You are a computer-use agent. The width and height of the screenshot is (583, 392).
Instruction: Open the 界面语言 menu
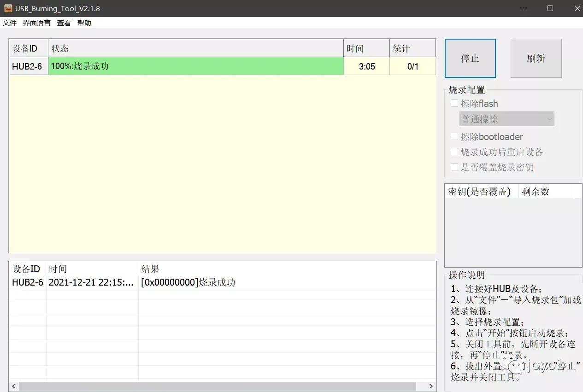click(37, 23)
